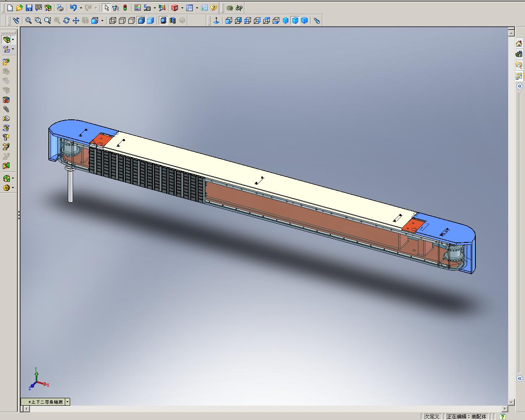This screenshot has height=420, width=525.
Task: Switch to Hidden Lines Removed display
Action: (x=132, y=21)
